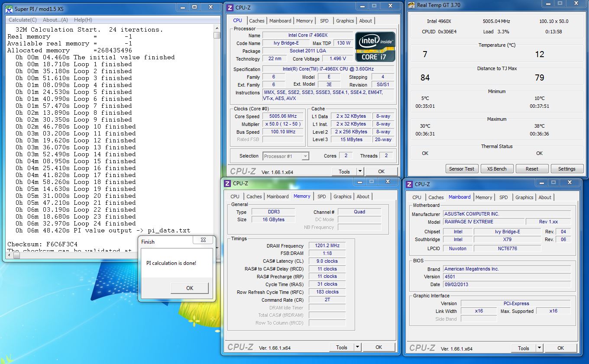Click OK in CPU-Z Mainboard window
589x364 pixels.
point(560,348)
